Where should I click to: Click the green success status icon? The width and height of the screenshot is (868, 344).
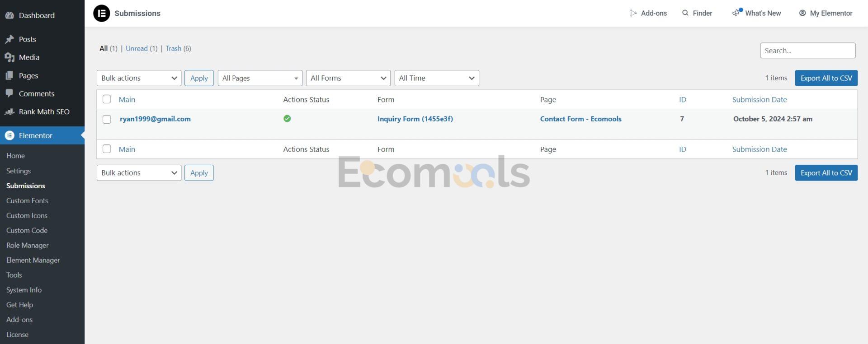287,119
